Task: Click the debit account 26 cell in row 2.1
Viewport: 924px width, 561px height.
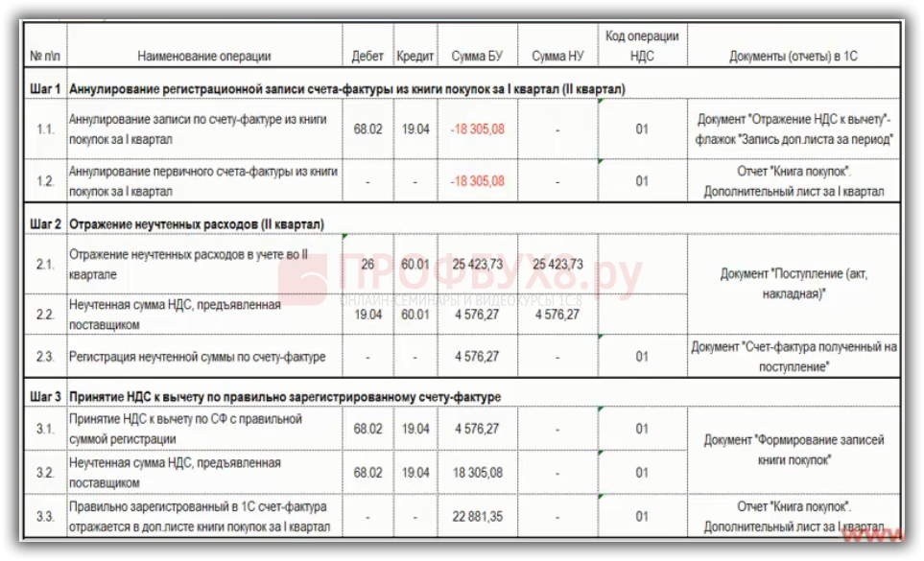Action: click(367, 265)
